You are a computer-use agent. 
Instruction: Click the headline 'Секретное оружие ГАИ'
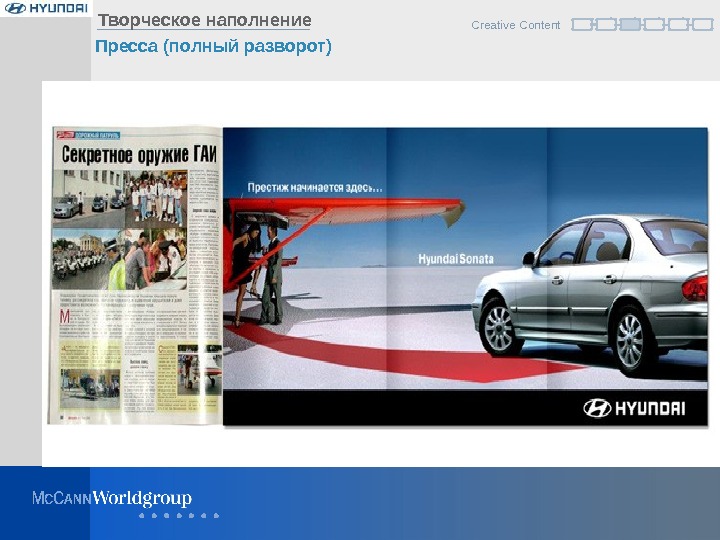pyautogui.click(x=139, y=154)
